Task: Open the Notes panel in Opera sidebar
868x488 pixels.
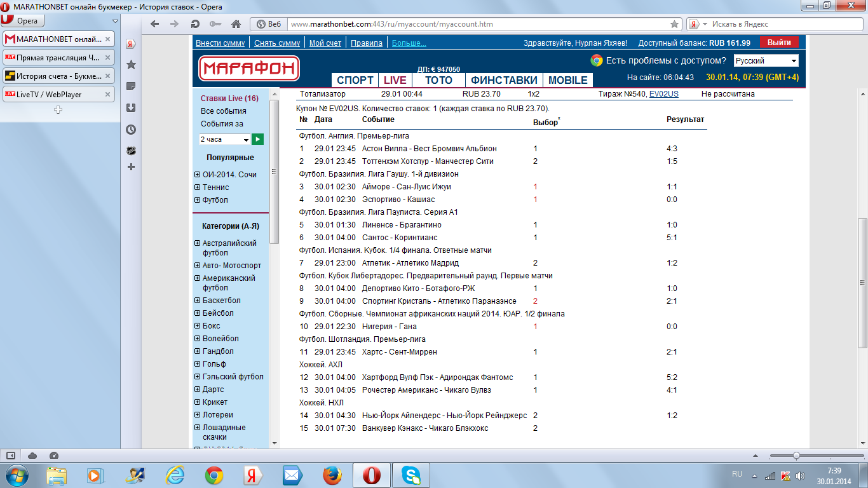Action: pos(131,86)
